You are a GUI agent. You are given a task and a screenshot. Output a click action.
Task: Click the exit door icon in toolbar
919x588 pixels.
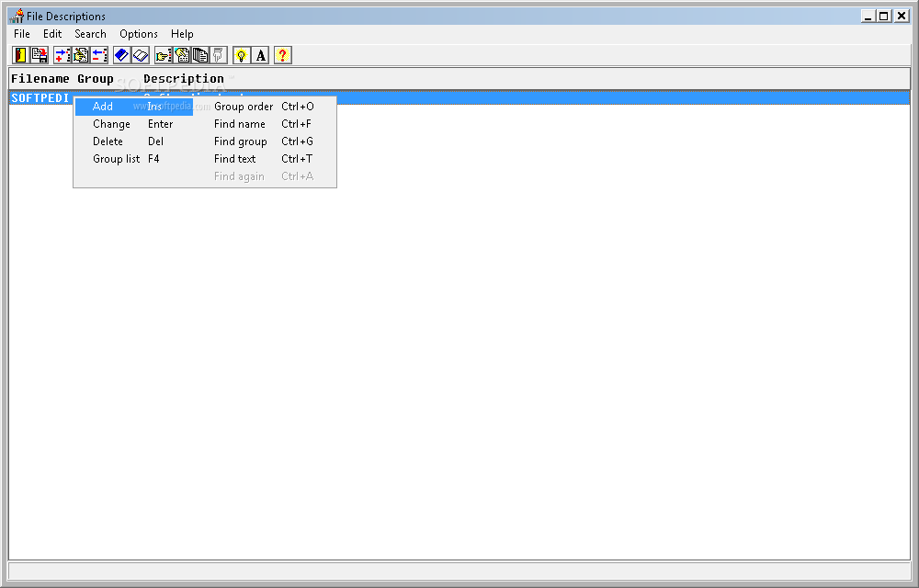[x=20, y=55]
